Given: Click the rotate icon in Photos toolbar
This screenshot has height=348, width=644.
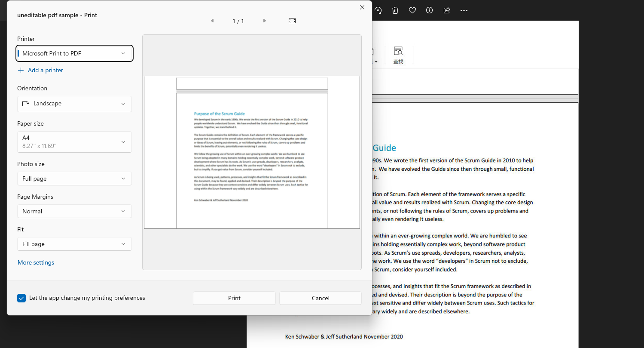Looking at the screenshot, I should [378, 10].
